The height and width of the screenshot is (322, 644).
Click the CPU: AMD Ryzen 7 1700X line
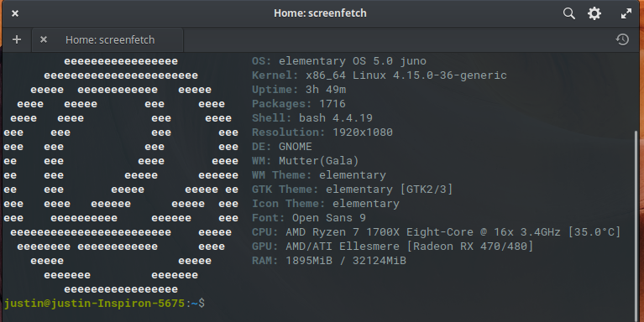click(436, 232)
